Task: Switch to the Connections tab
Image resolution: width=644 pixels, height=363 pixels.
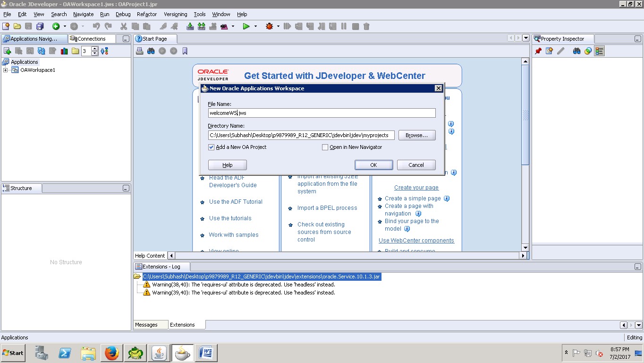Action: point(92,38)
